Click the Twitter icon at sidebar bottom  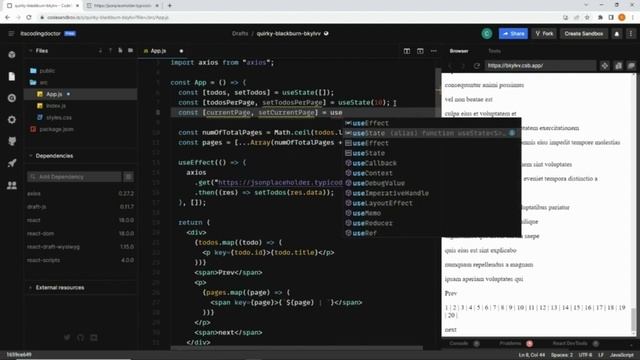coord(67,338)
